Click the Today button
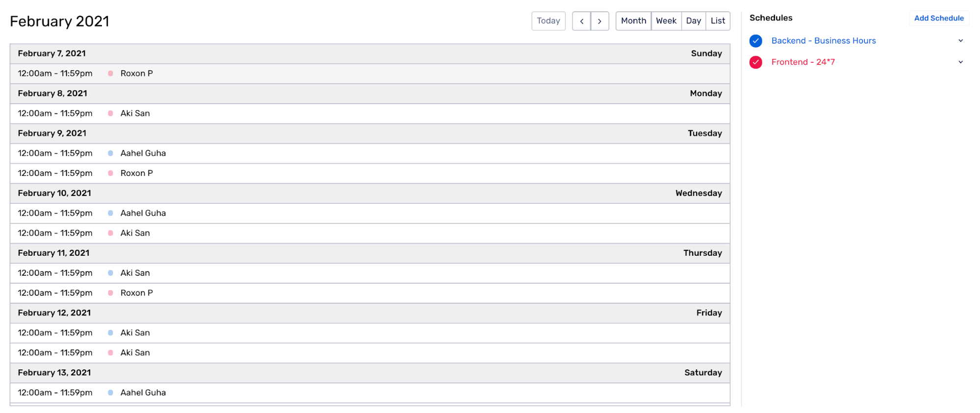 point(549,21)
